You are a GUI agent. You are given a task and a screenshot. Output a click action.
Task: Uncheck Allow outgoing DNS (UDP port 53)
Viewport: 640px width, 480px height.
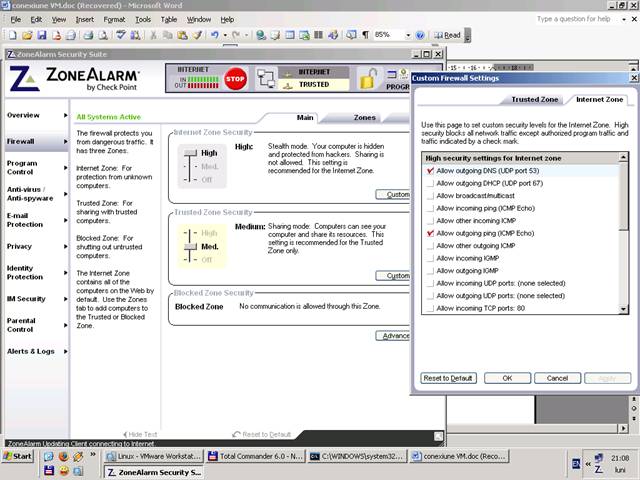coord(430,171)
